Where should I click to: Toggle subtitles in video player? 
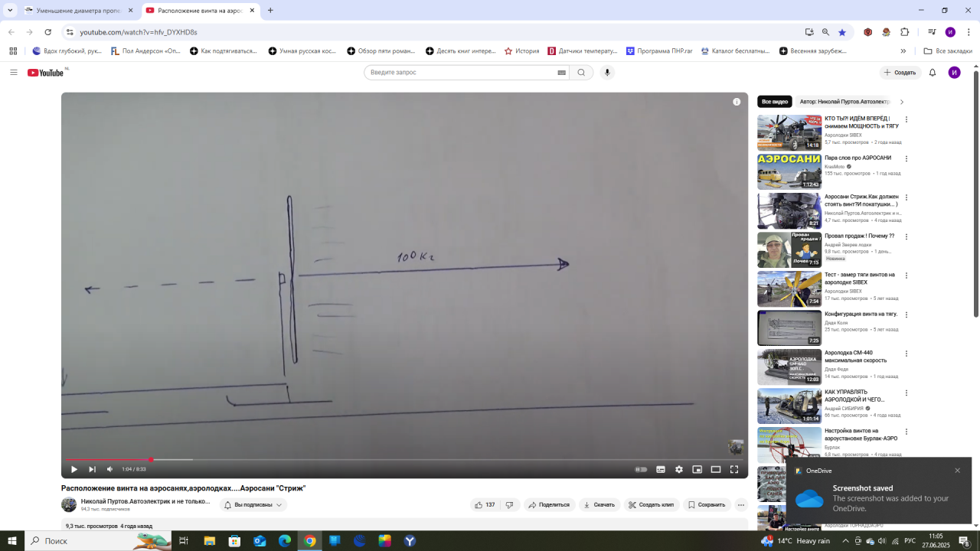660,469
